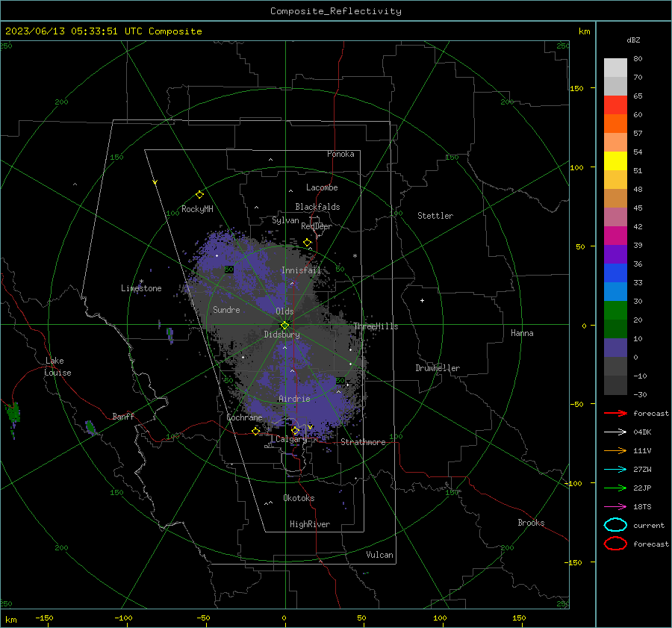The height and width of the screenshot is (628, 672).
Task: Select the Sundre label
Action: 226,309
